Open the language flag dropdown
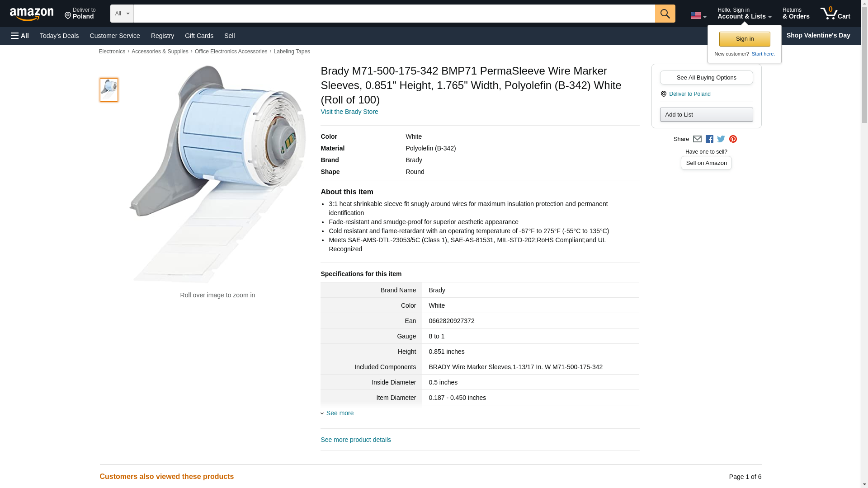The image size is (868, 488). pos(698,16)
